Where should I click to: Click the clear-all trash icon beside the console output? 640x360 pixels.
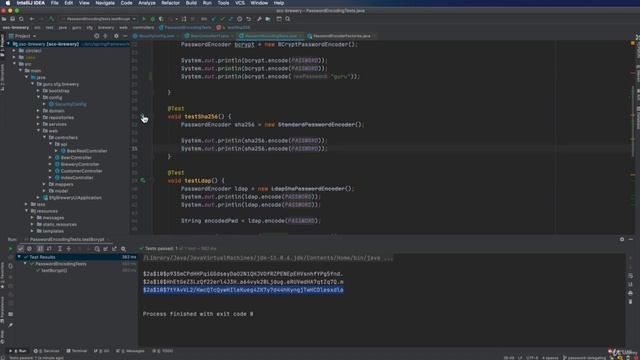point(630,301)
